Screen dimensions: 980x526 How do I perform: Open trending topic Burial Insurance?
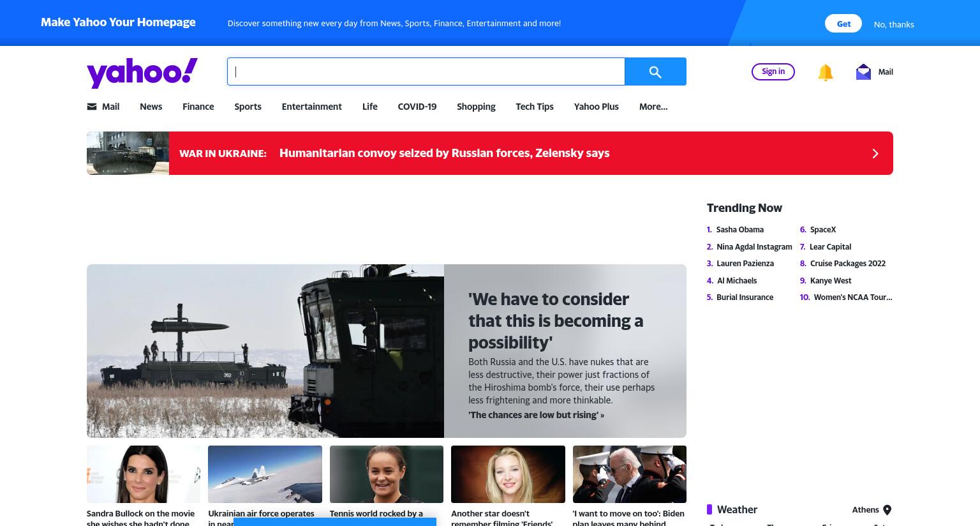point(745,297)
